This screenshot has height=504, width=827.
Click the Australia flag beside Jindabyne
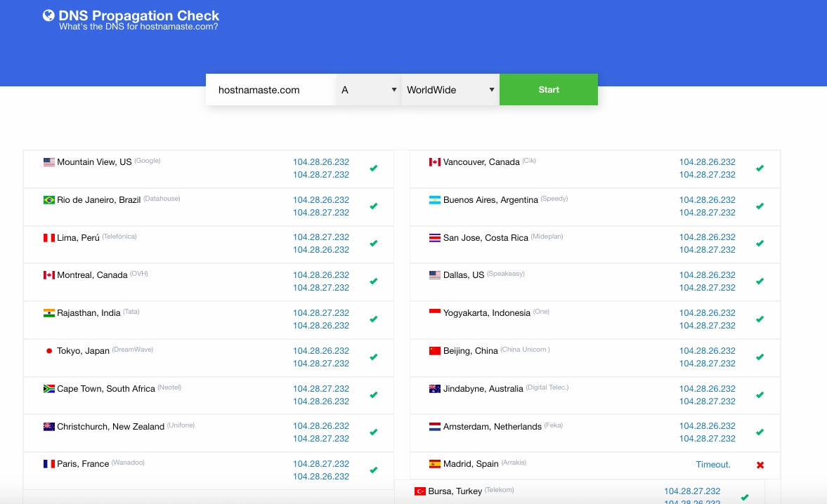click(x=435, y=389)
